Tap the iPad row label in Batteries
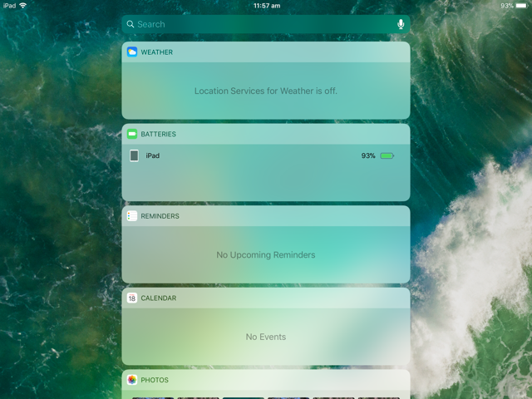 [x=153, y=155]
